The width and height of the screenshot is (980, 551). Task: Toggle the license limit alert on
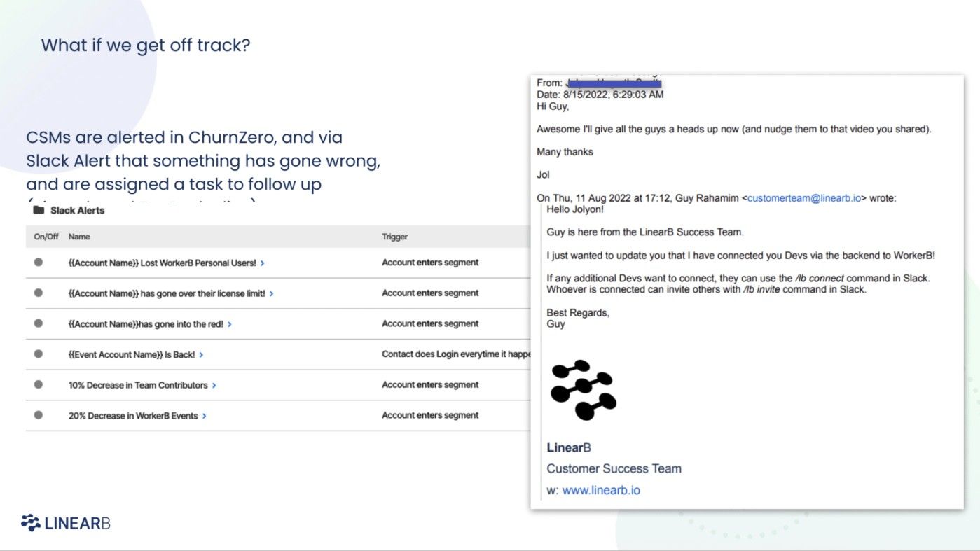pos(39,293)
